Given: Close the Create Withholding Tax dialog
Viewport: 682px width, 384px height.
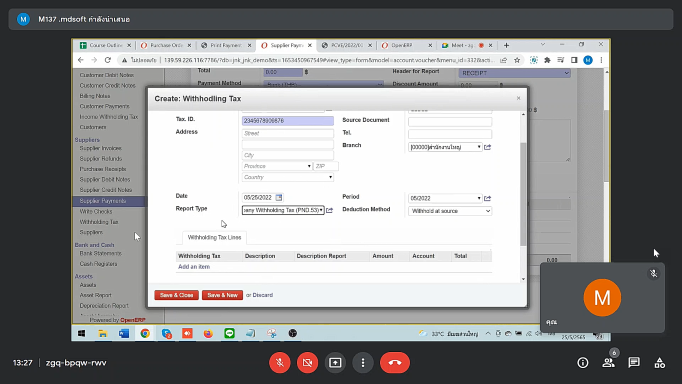Looking at the screenshot, I should coord(518,98).
